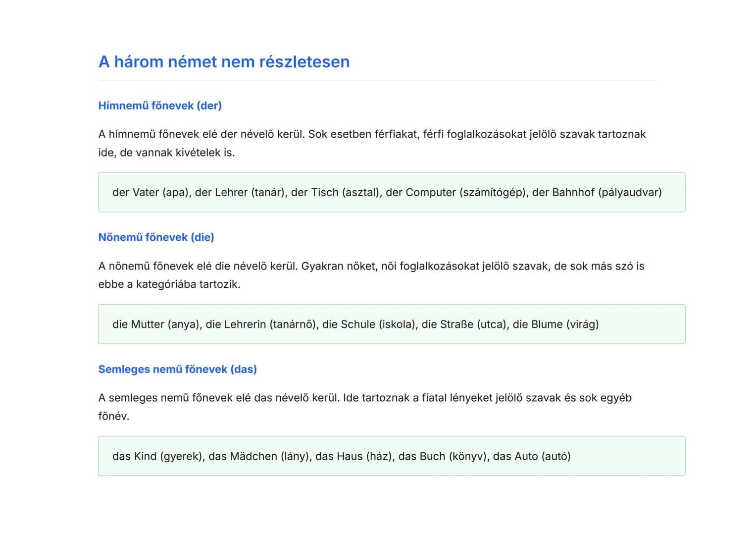Click "der Tisch (asztal)" example
The width and height of the screenshot is (756, 535).
[x=336, y=192]
